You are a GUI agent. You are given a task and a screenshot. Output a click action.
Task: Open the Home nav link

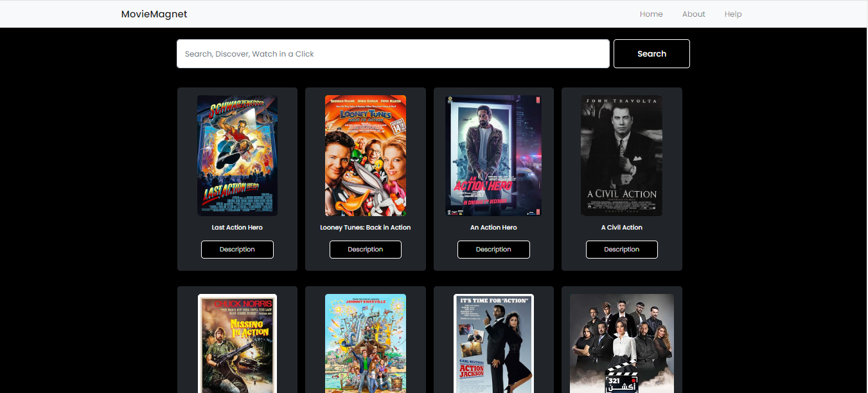tap(651, 14)
